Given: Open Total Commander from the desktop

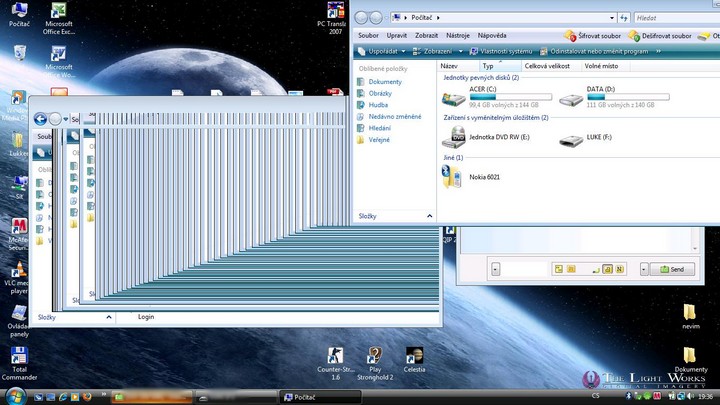Looking at the screenshot, I should (x=18, y=357).
